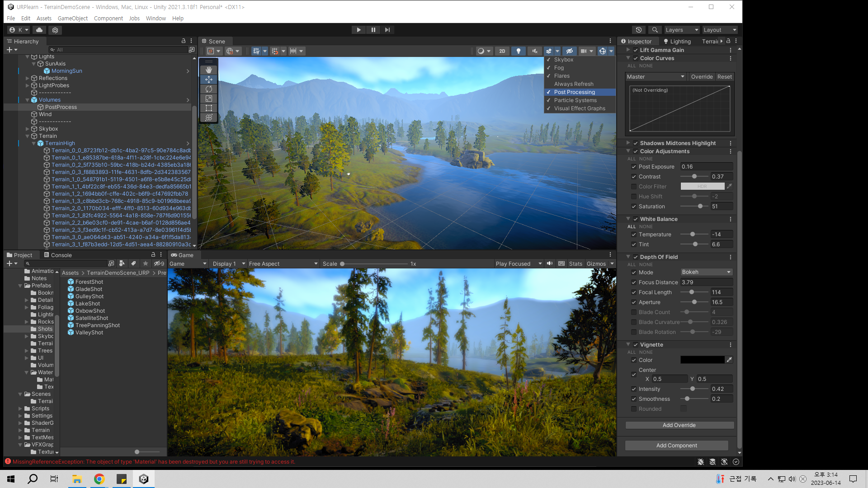Select the Rotate tool in Scene
This screenshot has width=868, height=488.
tap(209, 89)
